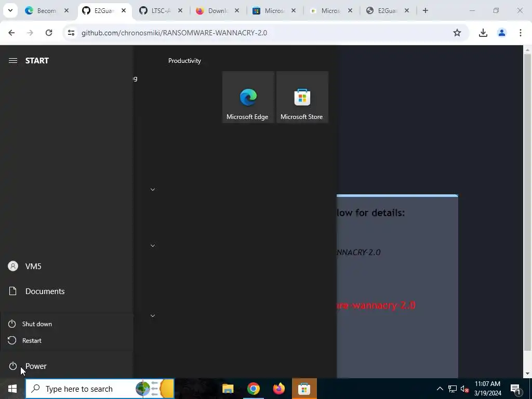This screenshot has width=532, height=399.
Task: Click the Productivity group header
Action: click(x=184, y=61)
